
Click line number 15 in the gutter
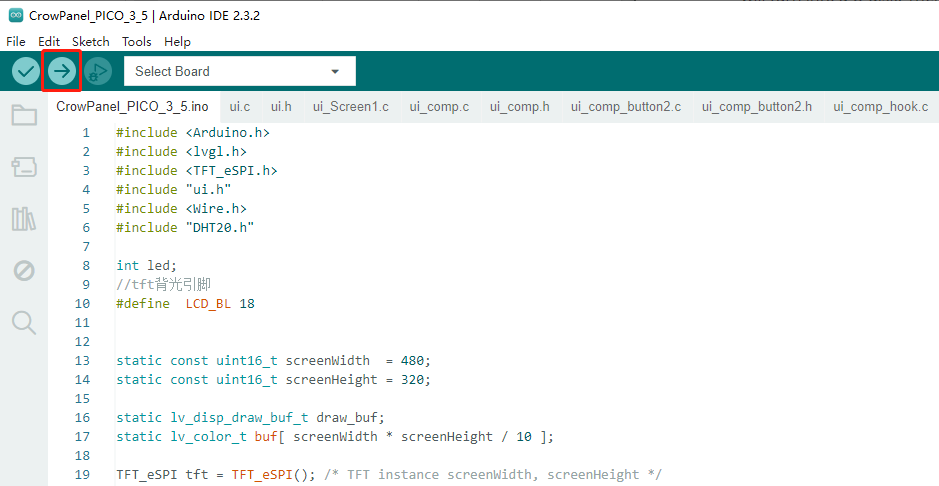coord(82,399)
